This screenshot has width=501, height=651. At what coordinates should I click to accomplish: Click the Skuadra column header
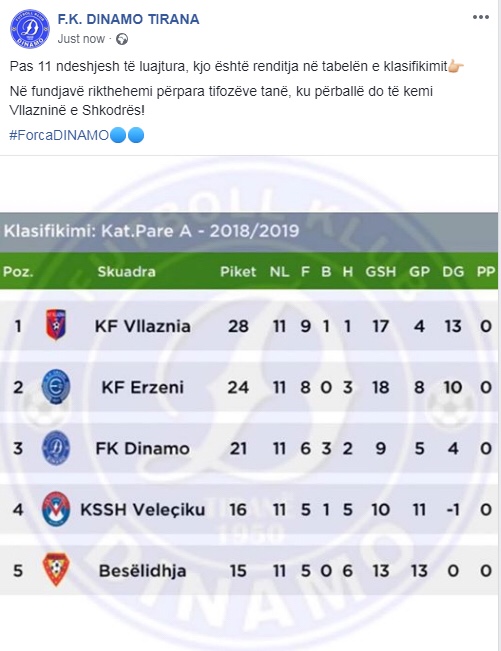pyautogui.click(x=127, y=272)
